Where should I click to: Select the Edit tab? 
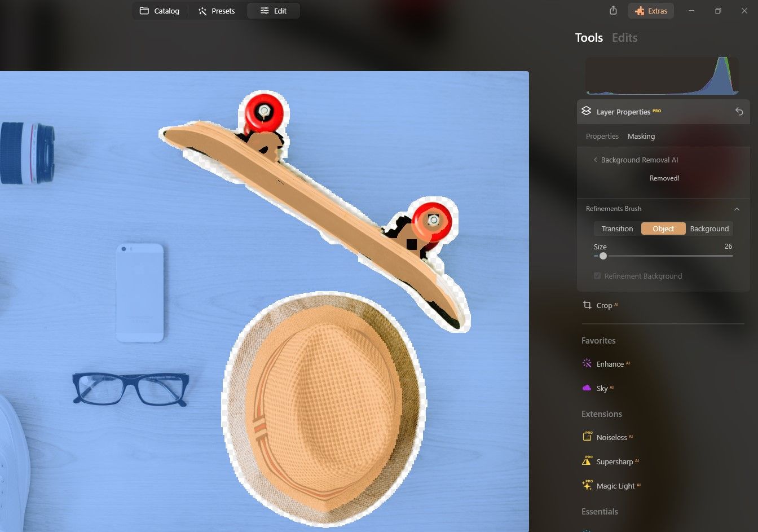[274, 11]
